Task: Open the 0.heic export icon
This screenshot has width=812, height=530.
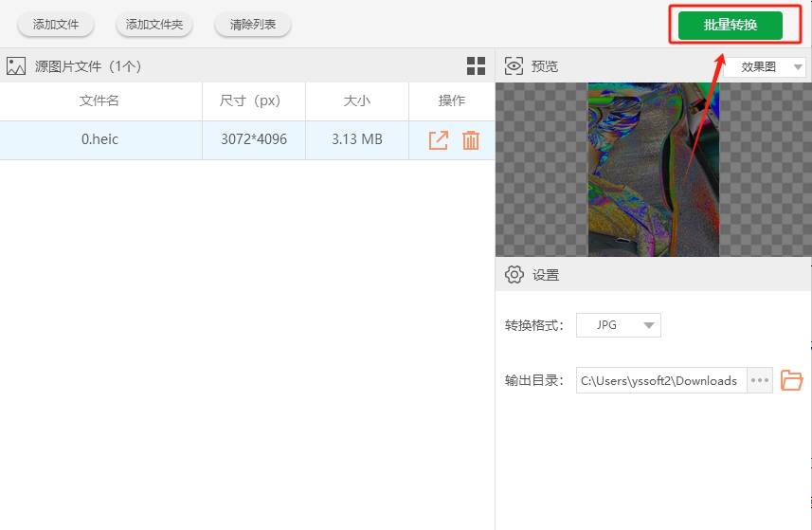Action: coord(438,140)
